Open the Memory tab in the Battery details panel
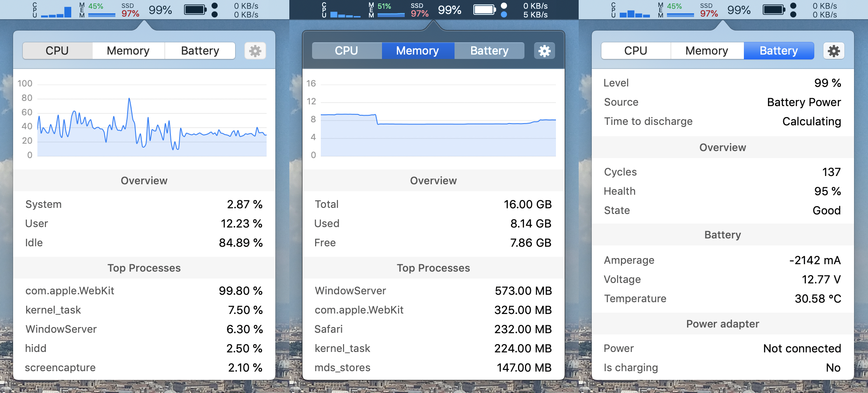The image size is (868, 393). (x=706, y=51)
